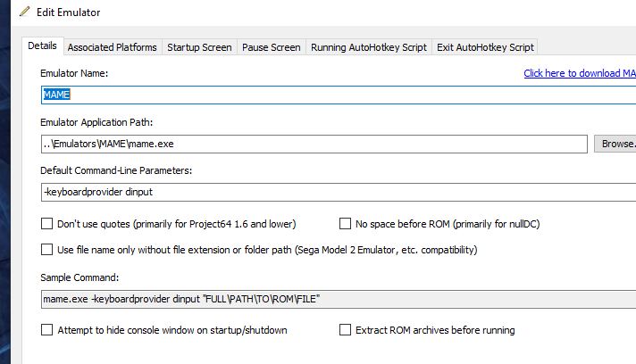Image resolution: width=636 pixels, height=364 pixels.
Task: Enable Don't use quotes checkbox
Action: pyautogui.click(x=46, y=224)
